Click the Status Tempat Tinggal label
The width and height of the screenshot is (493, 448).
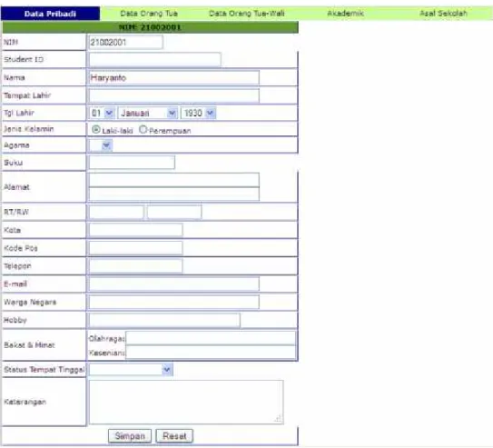(x=44, y=370)
